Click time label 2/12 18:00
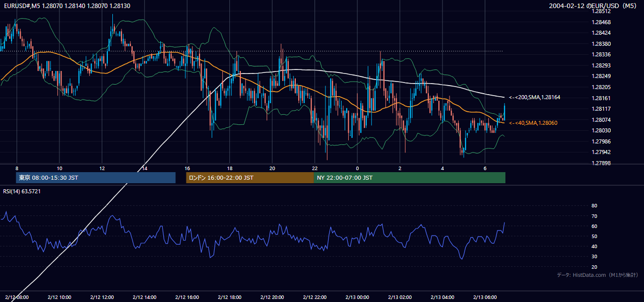 (x=230, y=297)
